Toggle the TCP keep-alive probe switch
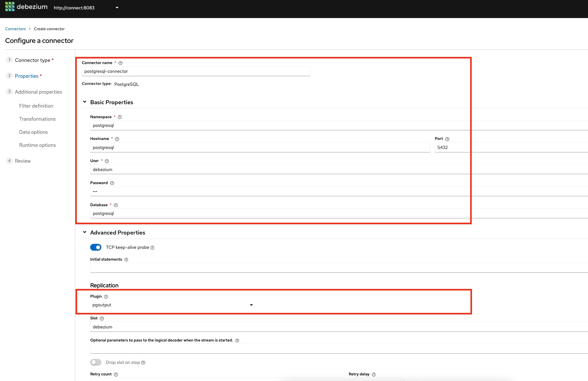 click(x=96, y=247)
